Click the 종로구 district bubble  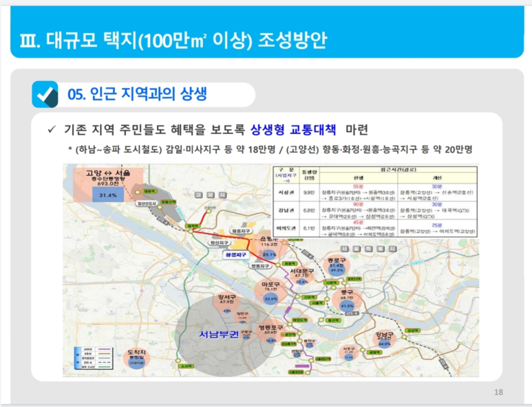(x=337, y=266)
